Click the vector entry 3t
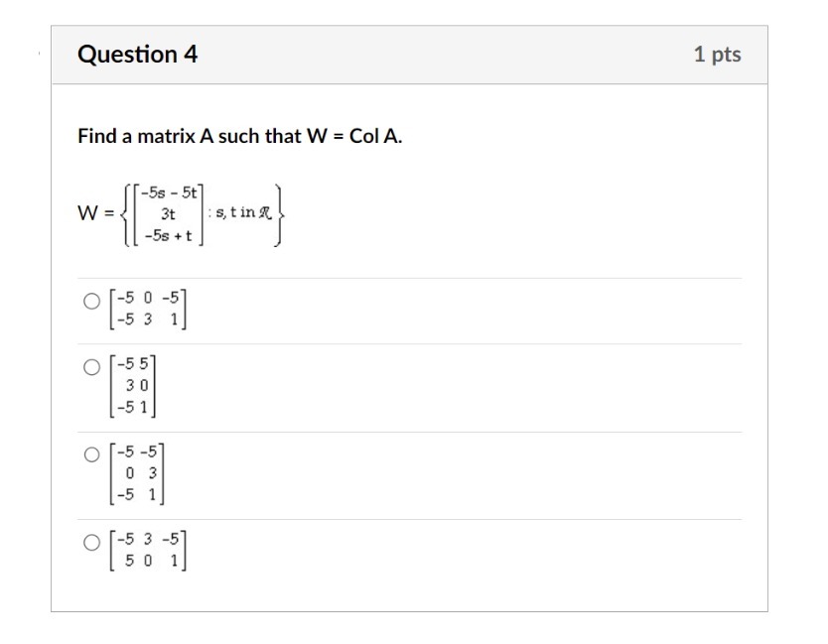Viewport: 828px width, 644px height. click(x=169, y=213)
